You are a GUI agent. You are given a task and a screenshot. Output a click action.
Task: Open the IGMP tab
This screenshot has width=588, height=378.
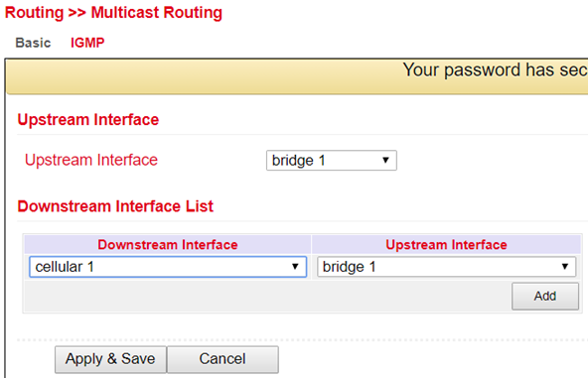coord(87,43)
